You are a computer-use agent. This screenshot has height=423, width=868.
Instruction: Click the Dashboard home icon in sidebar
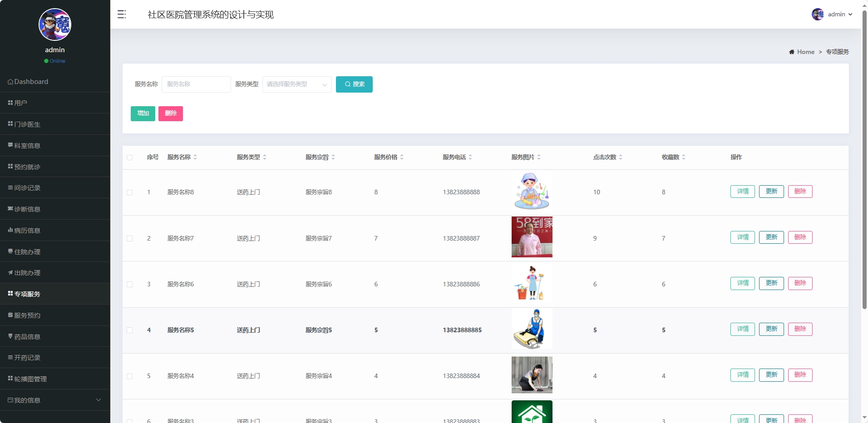pos(10,82)
